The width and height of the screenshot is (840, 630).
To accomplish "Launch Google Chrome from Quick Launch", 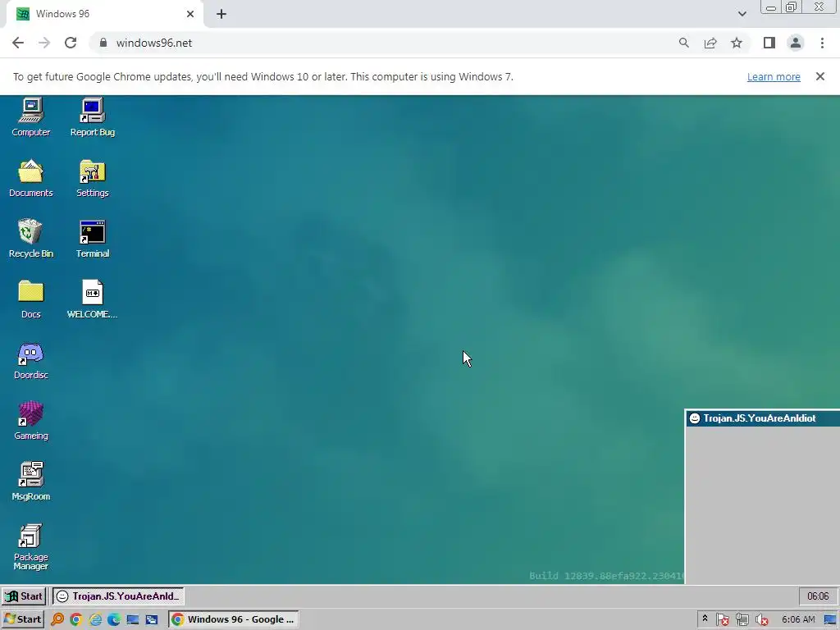I will [x=76, y=619].
